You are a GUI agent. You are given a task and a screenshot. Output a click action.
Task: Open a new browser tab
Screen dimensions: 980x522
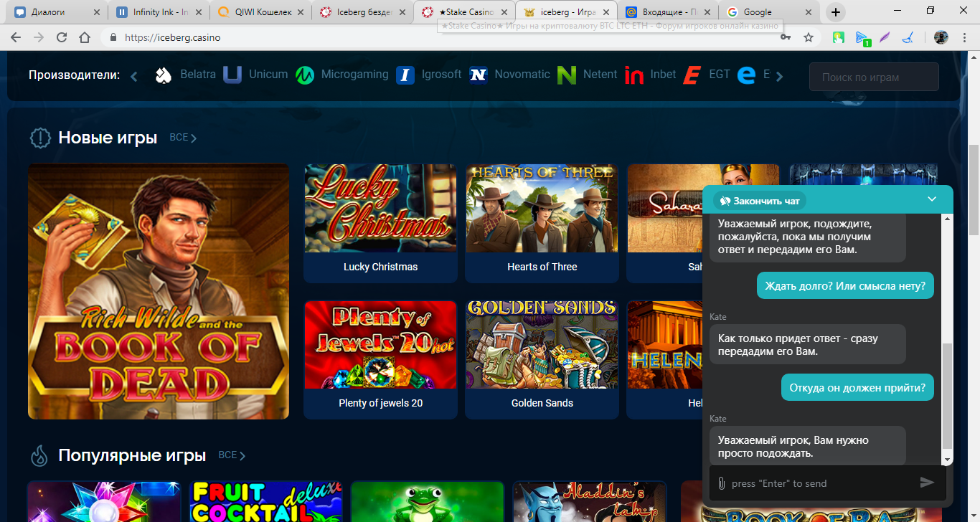pos(836,12)
